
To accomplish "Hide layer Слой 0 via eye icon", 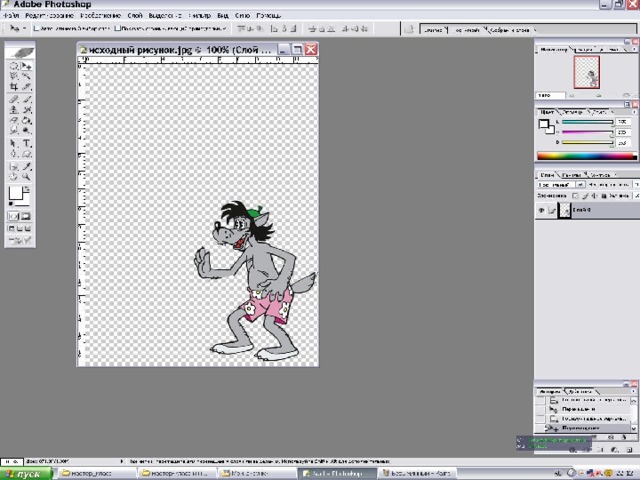I will pyautogui.click(x=541, y=210).
